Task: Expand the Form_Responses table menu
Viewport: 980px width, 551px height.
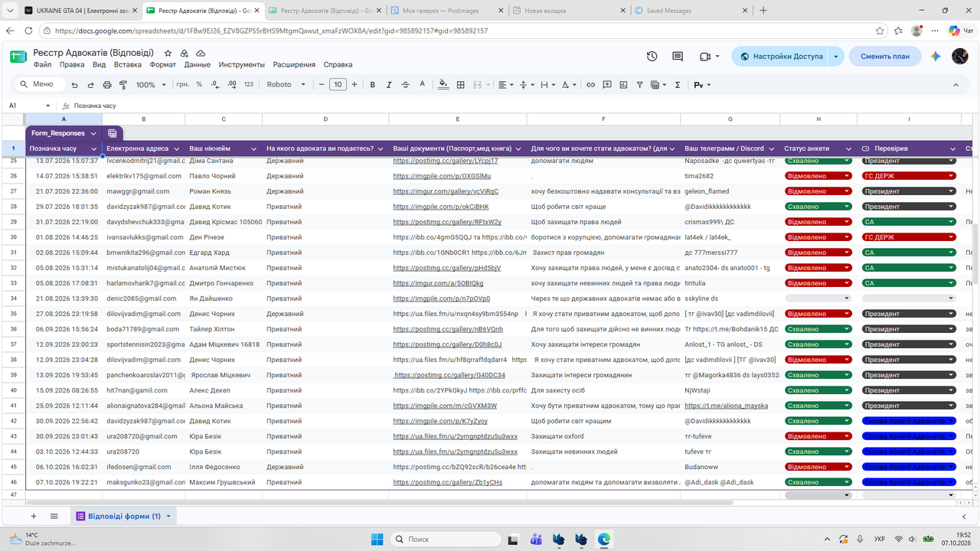Action: (93, 133)
